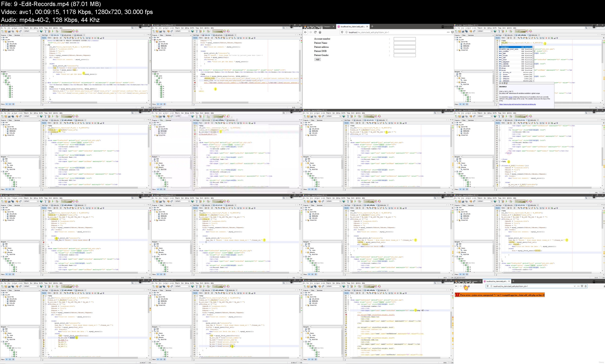Viewport: 605px width, 364px height.
Task: Click Patient Gender input in form browser frame
Action: pyautogui.click(x=405, y=55)
